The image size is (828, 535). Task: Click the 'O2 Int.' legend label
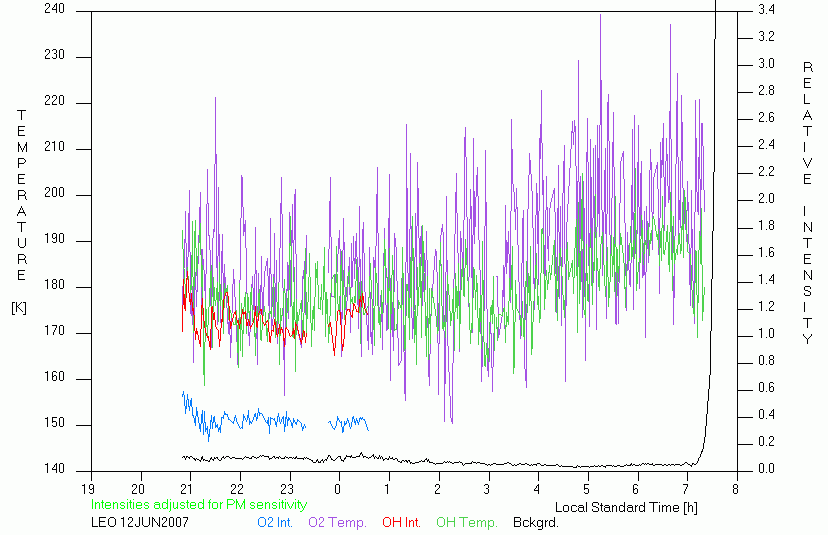[275, 523]
